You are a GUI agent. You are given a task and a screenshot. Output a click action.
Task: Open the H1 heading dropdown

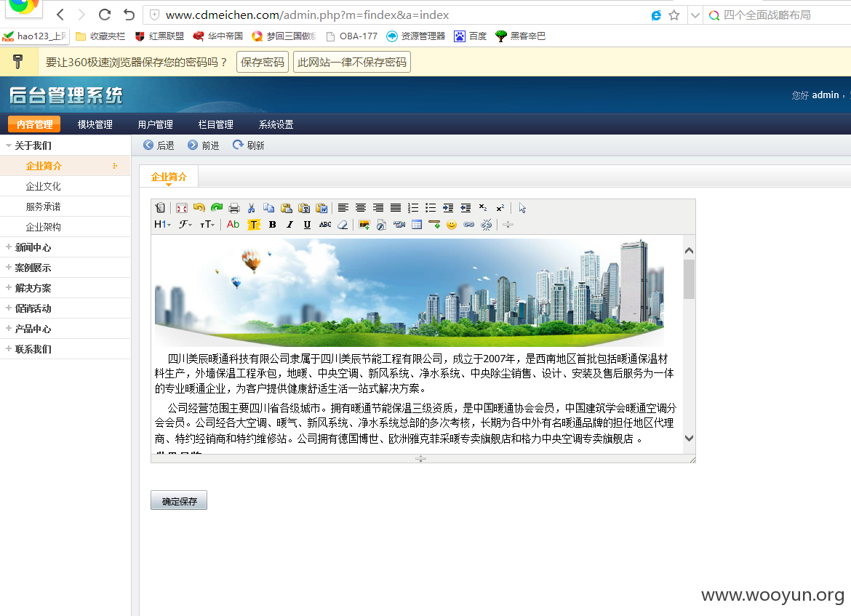tap(162, 225)
